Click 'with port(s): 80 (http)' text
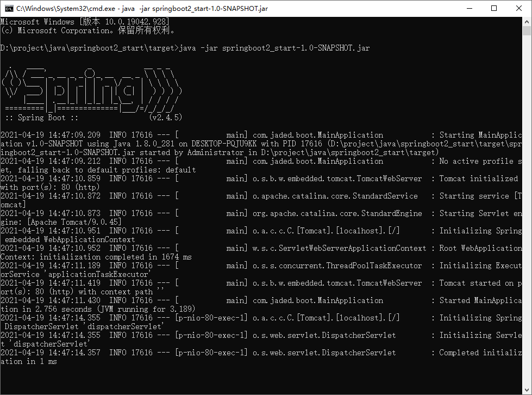 pos(50,187)
